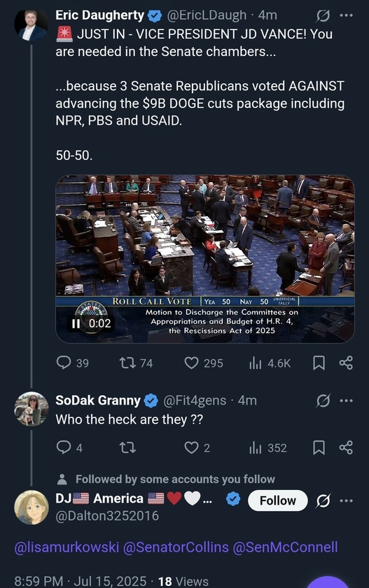The height and width of the screenshot is (588, 369).
Task: Open Eric Daugherty's profile picture
Action: pyautogui.click(x=31, y=25)
